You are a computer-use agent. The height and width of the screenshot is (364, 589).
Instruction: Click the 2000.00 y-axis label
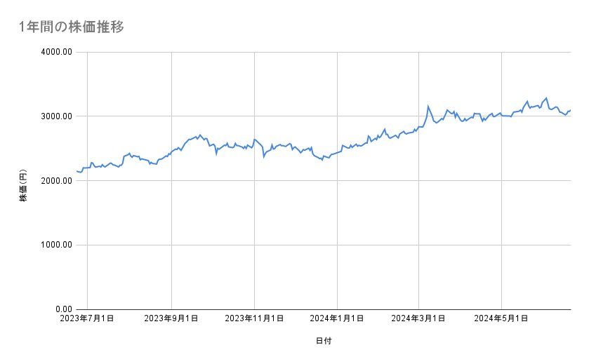pos(55,180)
